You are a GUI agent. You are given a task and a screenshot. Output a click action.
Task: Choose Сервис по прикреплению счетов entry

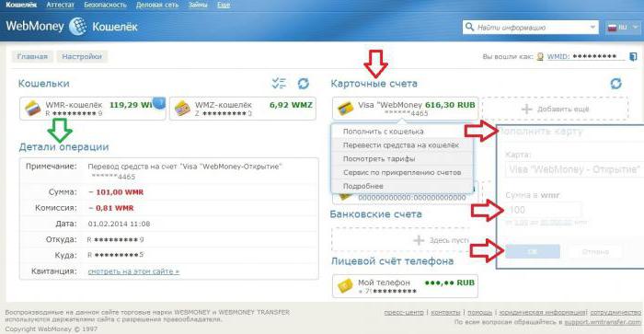point(402,172)
